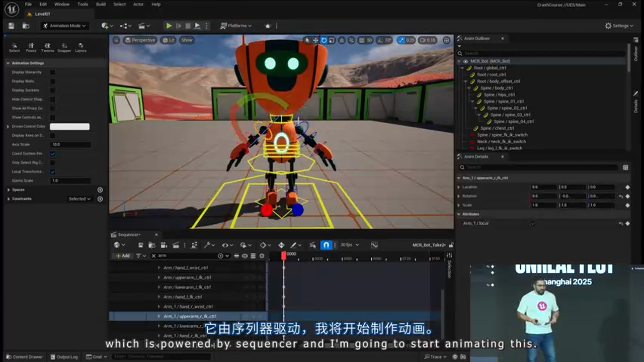Image resolution: width=644 pixels, height=362 pixels.
Task: Select the Snapper tool
Action: (64, 47)
